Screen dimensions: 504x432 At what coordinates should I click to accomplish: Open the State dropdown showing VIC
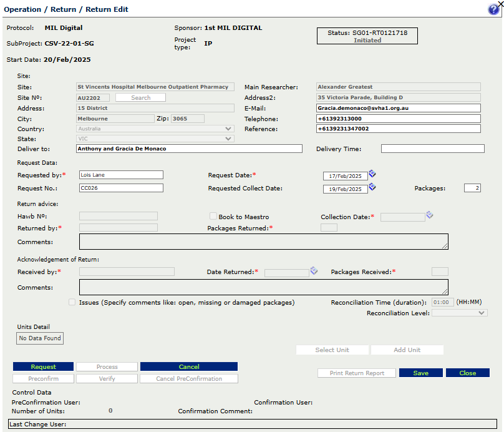155,139
